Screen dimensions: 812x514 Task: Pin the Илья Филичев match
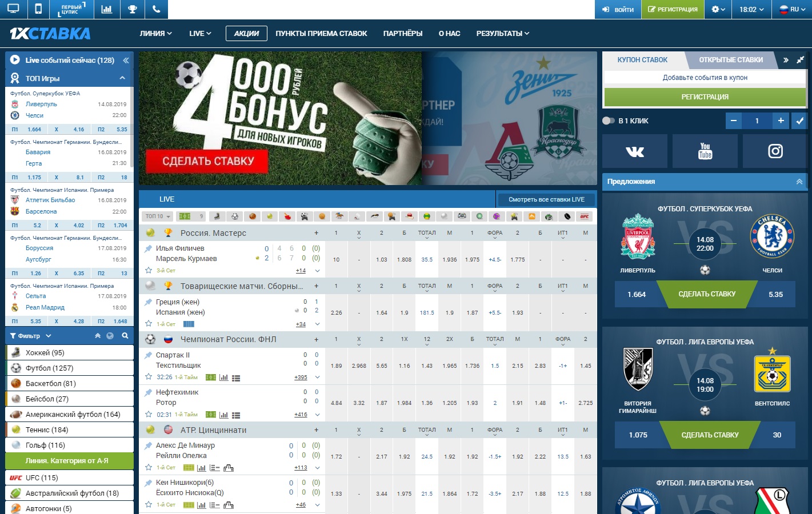[149, 248]
